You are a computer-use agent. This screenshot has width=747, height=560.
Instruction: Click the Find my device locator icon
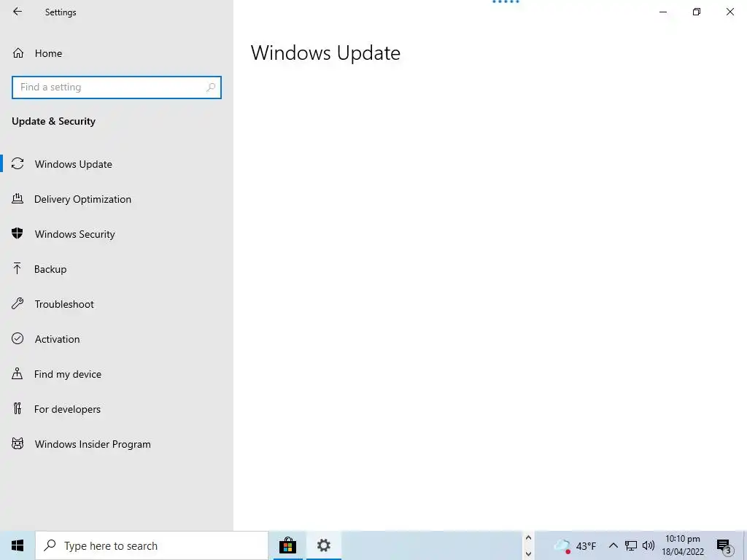(18, 373)
